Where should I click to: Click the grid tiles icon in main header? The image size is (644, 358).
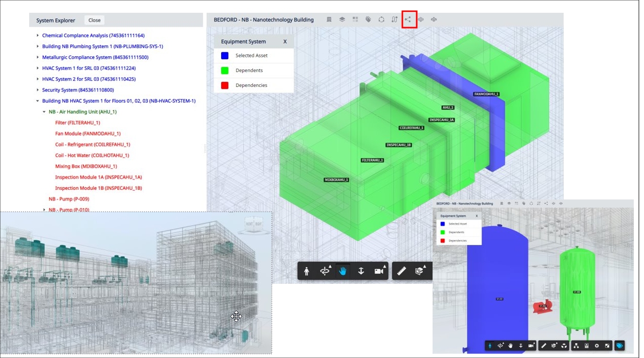[355, 19]
